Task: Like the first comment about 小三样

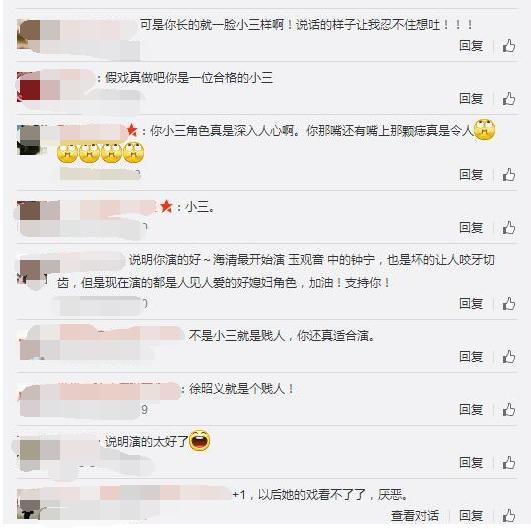Action: coord(509,46)
